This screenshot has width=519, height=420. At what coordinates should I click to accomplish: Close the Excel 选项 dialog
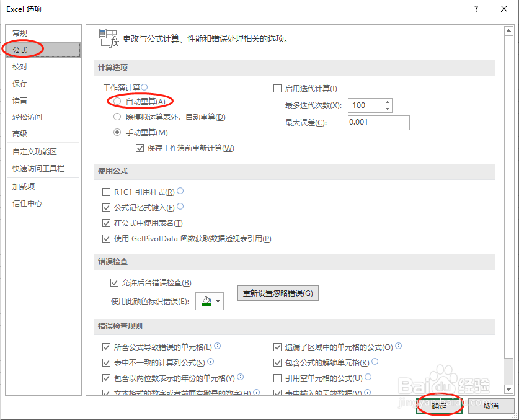click(504, 9)
